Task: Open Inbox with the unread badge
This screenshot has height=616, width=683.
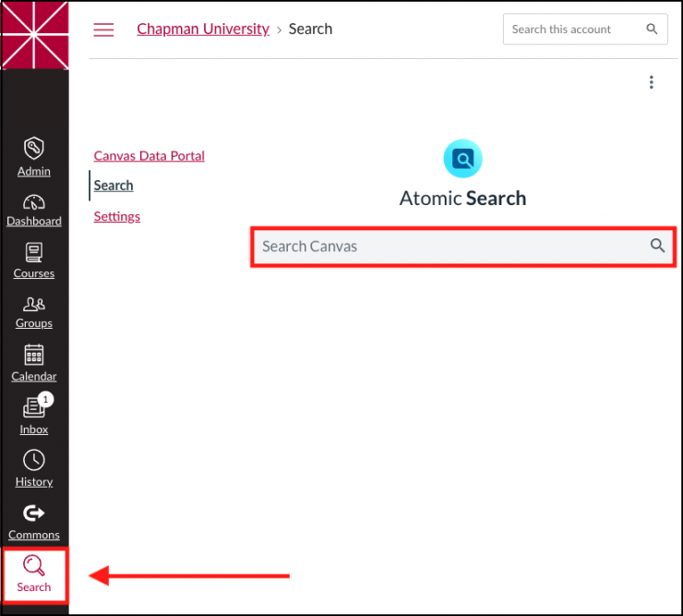Action: pyautogui.click(x=34, y=415)
